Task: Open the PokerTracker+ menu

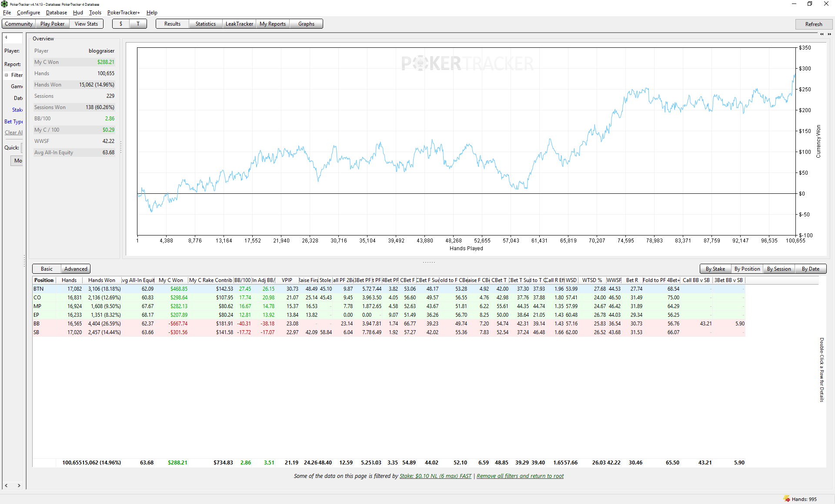Action: point(124,13)
